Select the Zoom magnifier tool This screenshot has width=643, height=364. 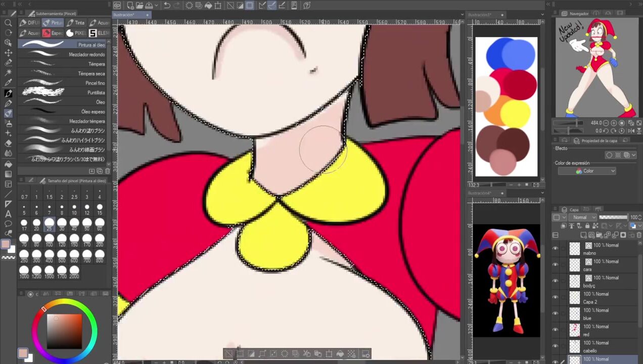coord(8,23)
